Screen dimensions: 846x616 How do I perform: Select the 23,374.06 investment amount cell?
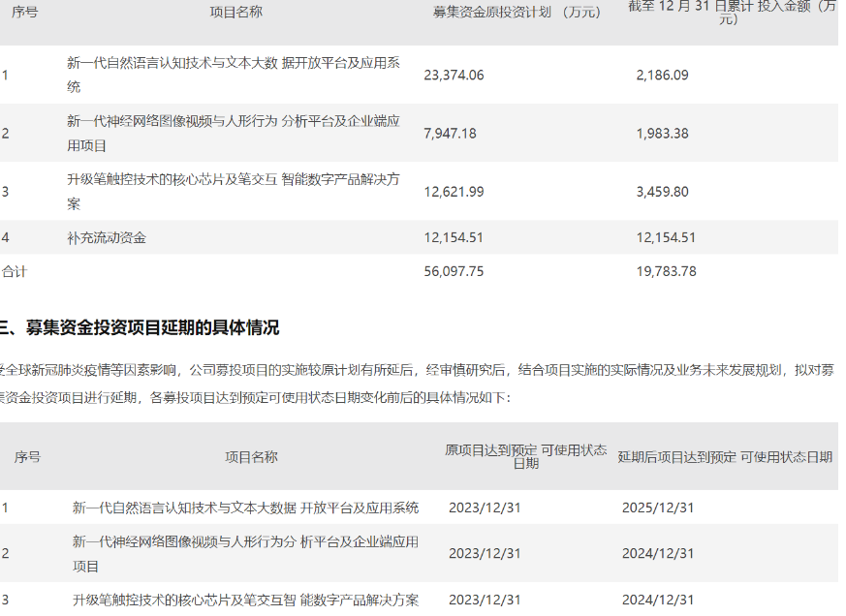pos(454,75)
